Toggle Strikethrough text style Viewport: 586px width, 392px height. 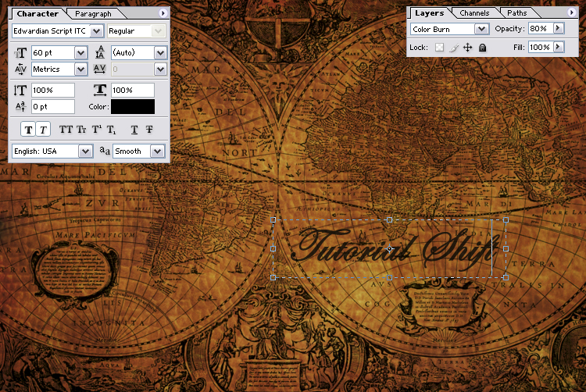click(x=149, y=130)
